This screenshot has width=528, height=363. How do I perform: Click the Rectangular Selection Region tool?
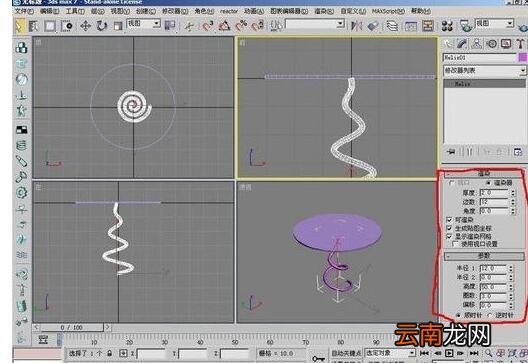point(50,26)
